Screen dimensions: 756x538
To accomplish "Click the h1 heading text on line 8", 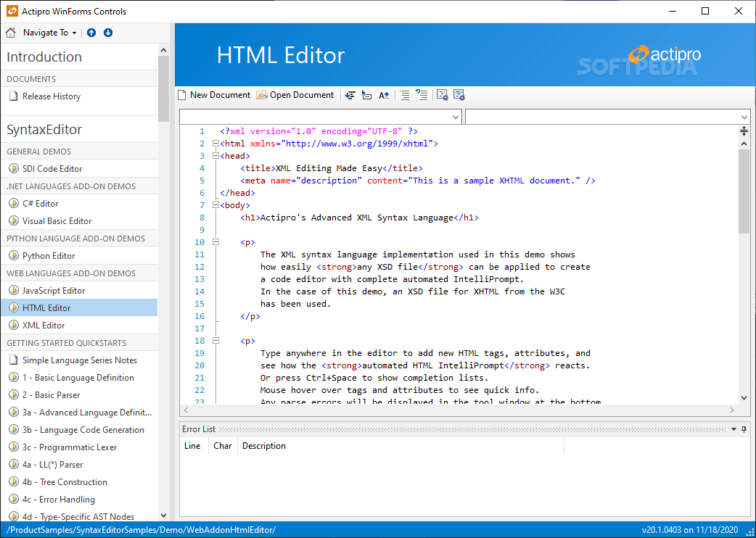I will [x=357, y=218].
